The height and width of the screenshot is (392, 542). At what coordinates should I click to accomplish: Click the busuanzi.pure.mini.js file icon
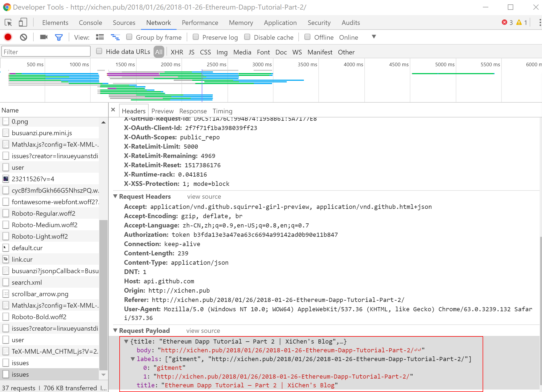[5, 133]
